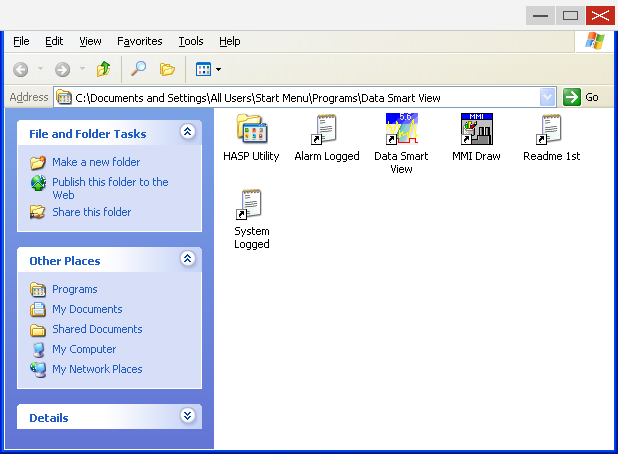618x454 pixels.
Task: Open the Tools menu
Action: pyautogui.click(x=191, y=41)
